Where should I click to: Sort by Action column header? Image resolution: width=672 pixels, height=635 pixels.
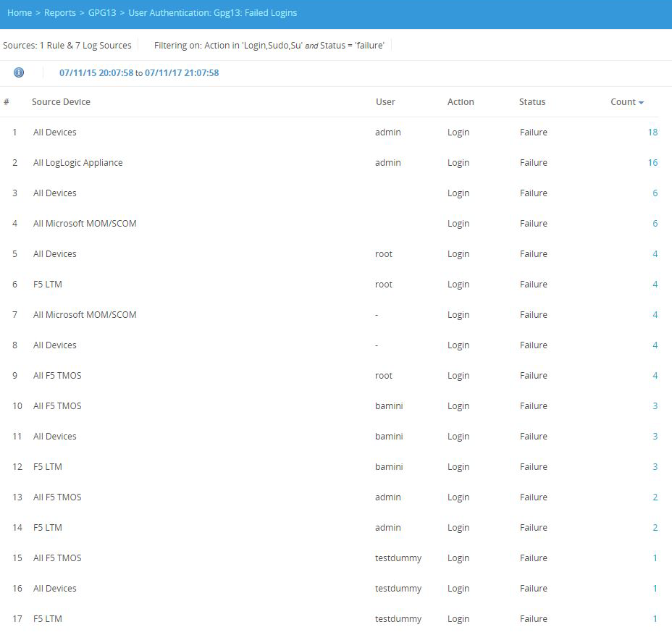(461, 102)
